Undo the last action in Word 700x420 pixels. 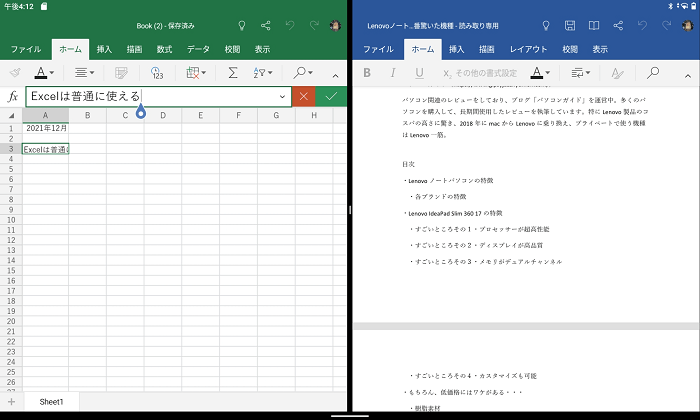tap(642, 25)
